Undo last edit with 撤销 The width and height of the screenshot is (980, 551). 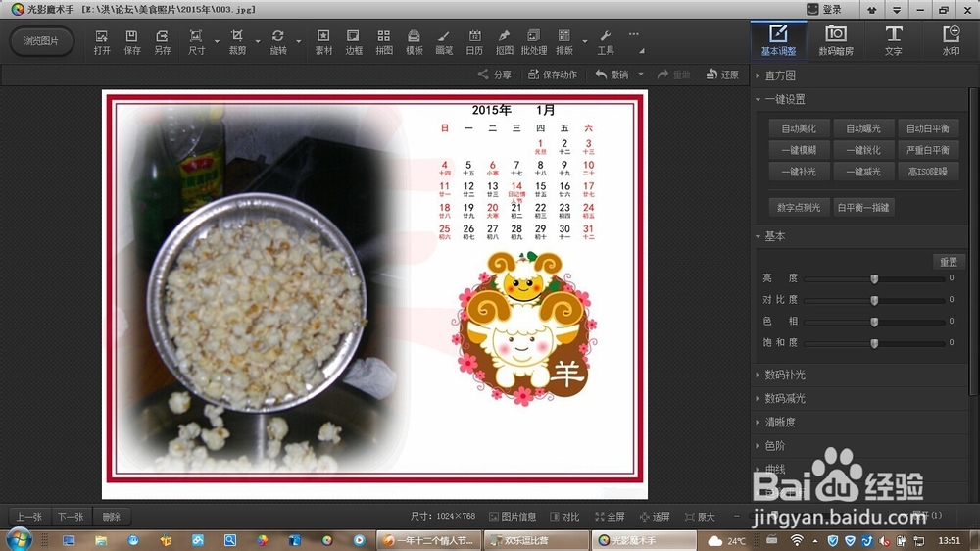tap(612, 75)
